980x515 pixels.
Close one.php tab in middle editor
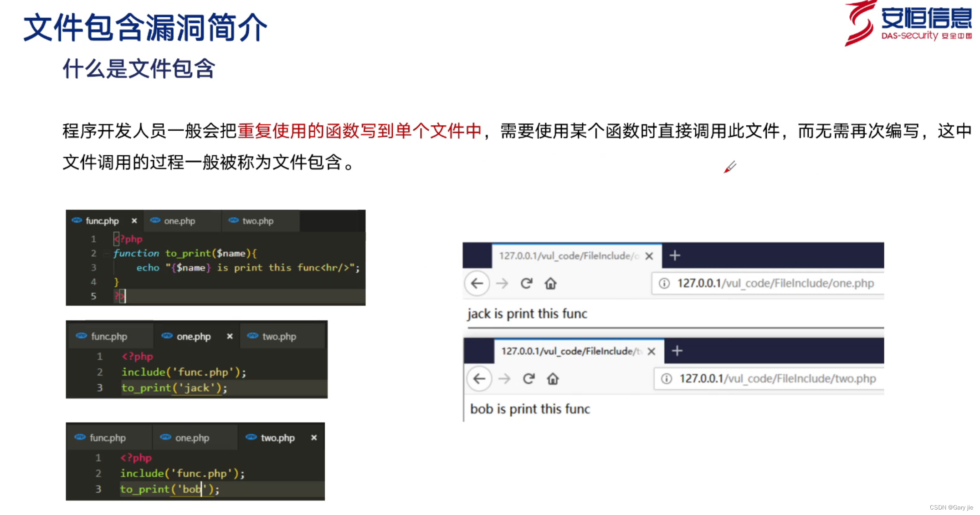click(230, 336)
